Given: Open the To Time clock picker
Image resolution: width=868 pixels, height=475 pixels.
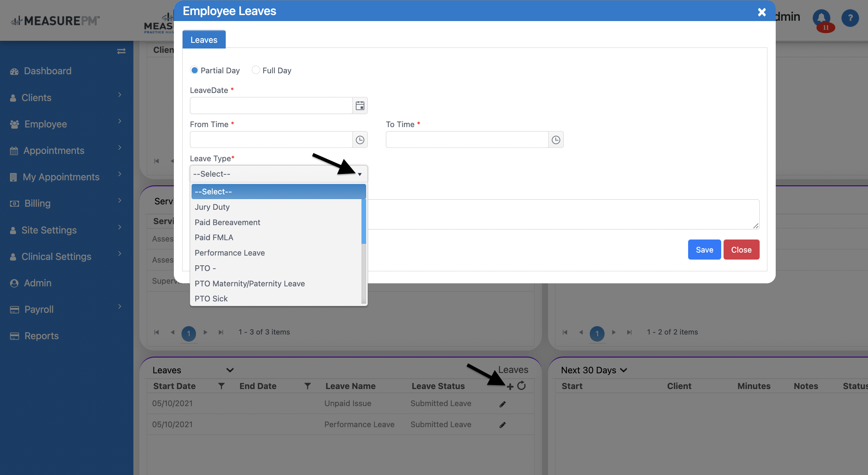Looking at the screenshot, I should [x=555, y=140].
